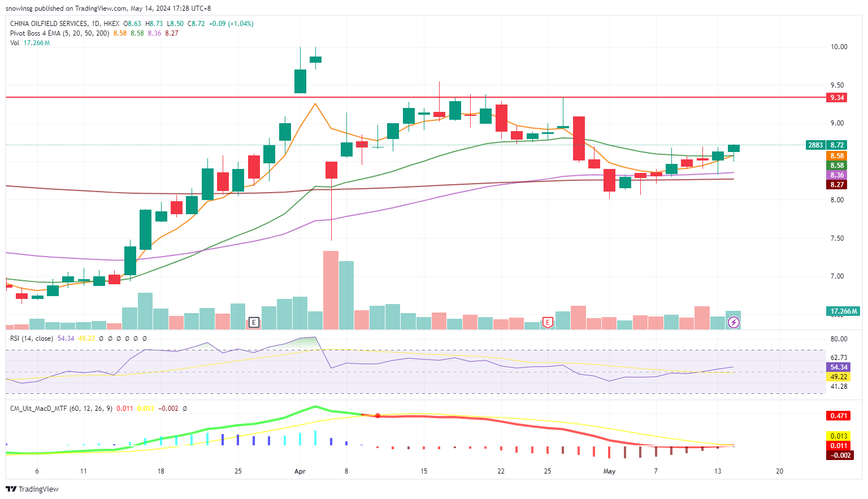Viewport: 868px width, 499px height.
Task: Click the red crossover dot on the MACD line
Action: click(x=377, y=416)
